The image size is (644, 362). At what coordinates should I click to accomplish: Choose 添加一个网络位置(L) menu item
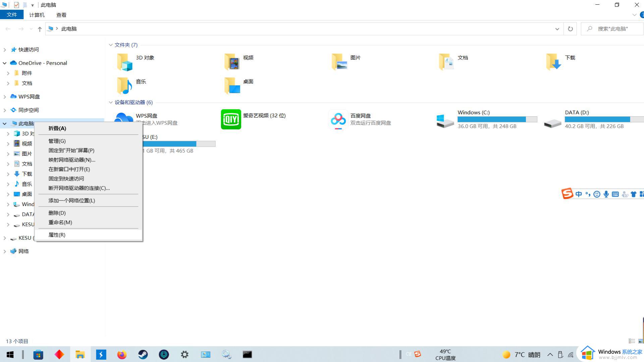89,200
